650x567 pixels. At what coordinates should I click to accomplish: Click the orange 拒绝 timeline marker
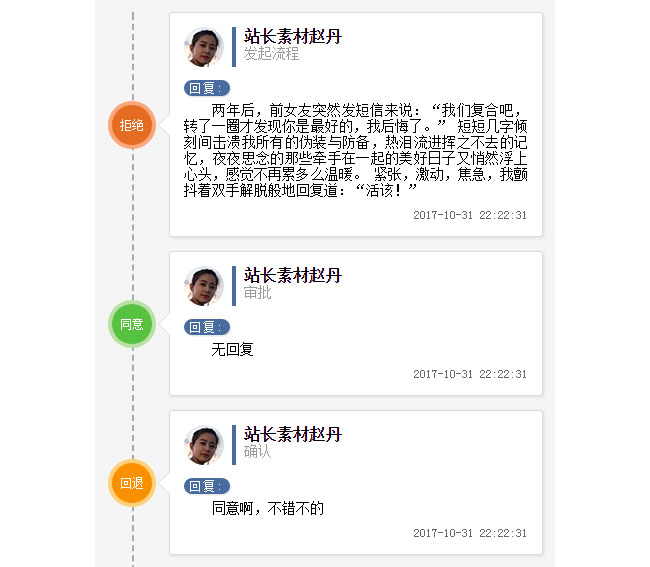click(x=132, y=125)
